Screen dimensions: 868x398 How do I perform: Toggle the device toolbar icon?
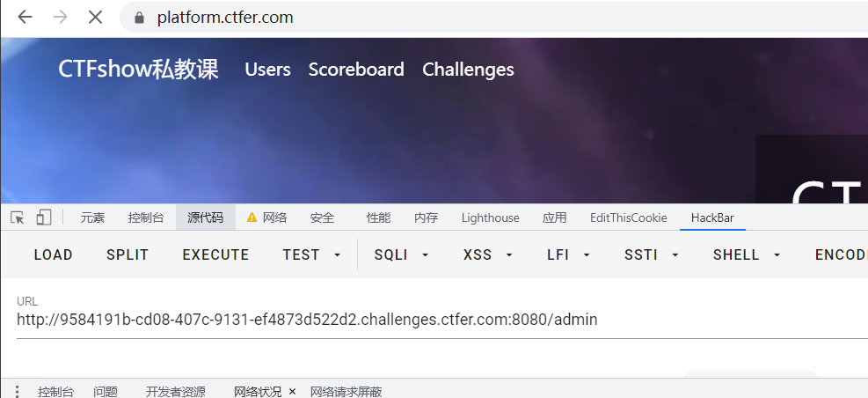44,217
